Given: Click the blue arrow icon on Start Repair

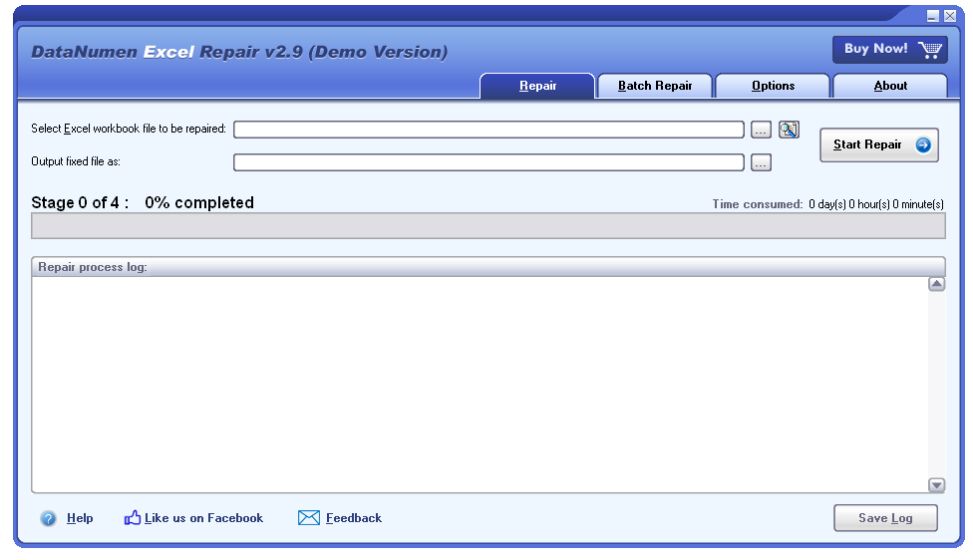Looking at the screenshot, I should (923, 144).
